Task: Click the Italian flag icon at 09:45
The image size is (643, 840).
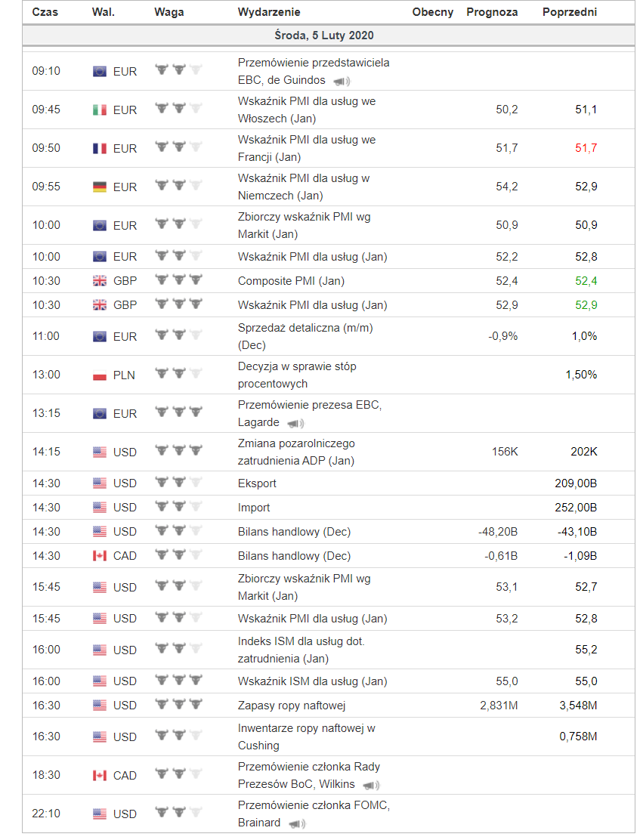Action: (x=100, y=110)
